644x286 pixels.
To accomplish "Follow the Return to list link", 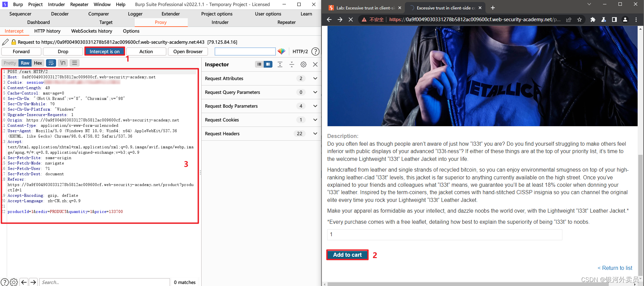I will (x=615, y=268).
